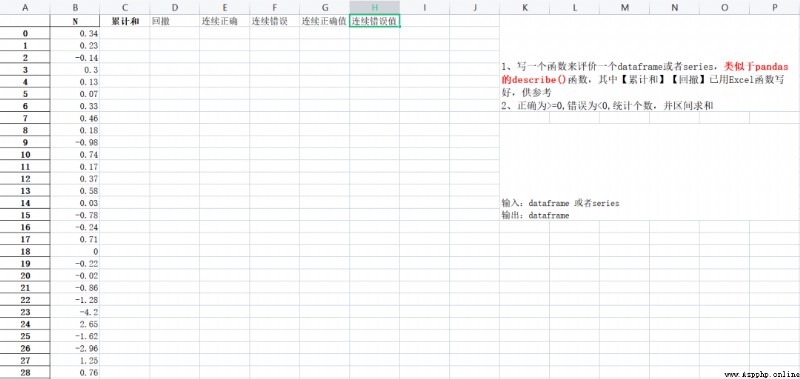Click the 连续正确值 header cell
800x379 pixels.
[x=325, y=21]
